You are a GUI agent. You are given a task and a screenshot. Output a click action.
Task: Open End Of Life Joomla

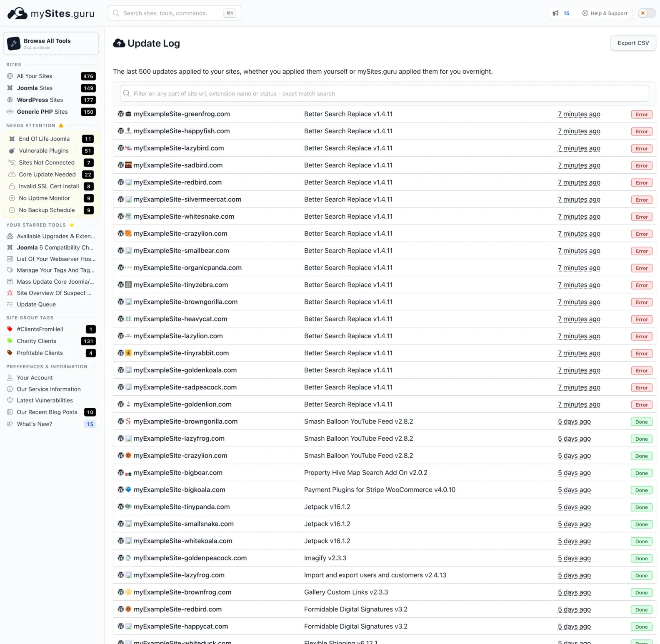point(51,139)
